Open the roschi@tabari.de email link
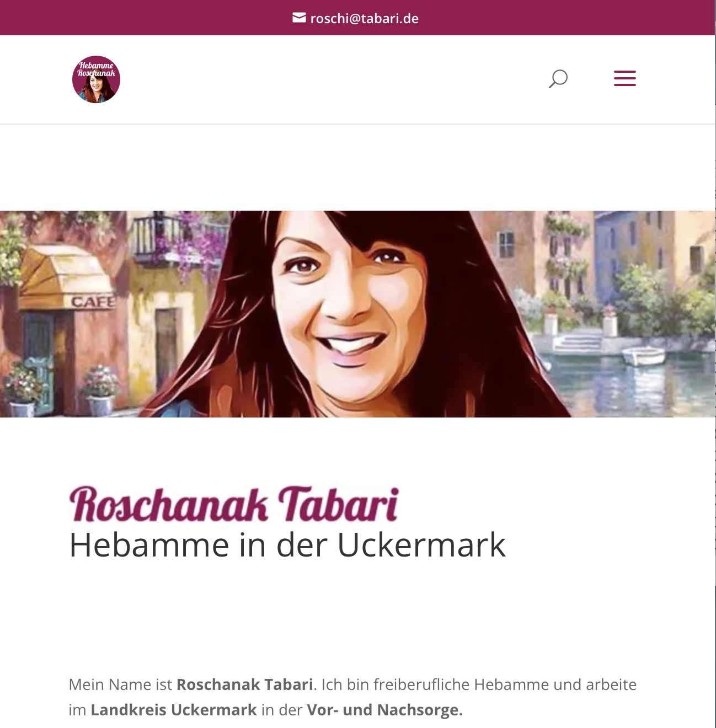This screenshot has height=728, width=716. click(364, 18)
